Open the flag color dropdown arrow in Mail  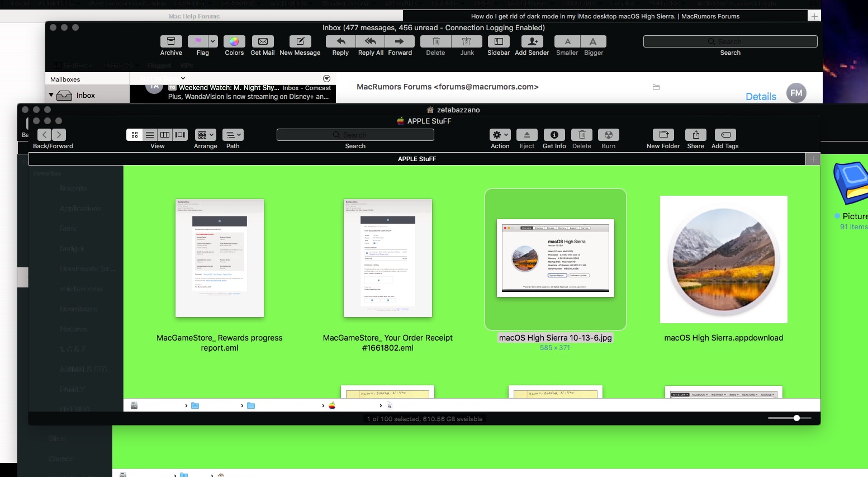[x=213, y=41]
